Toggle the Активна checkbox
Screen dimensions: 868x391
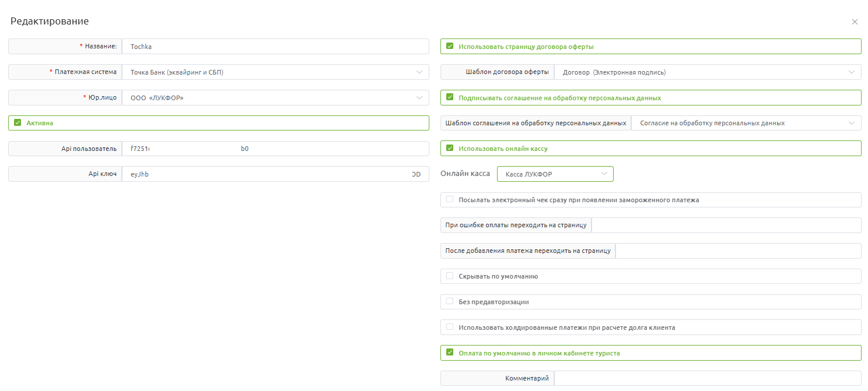17,123
